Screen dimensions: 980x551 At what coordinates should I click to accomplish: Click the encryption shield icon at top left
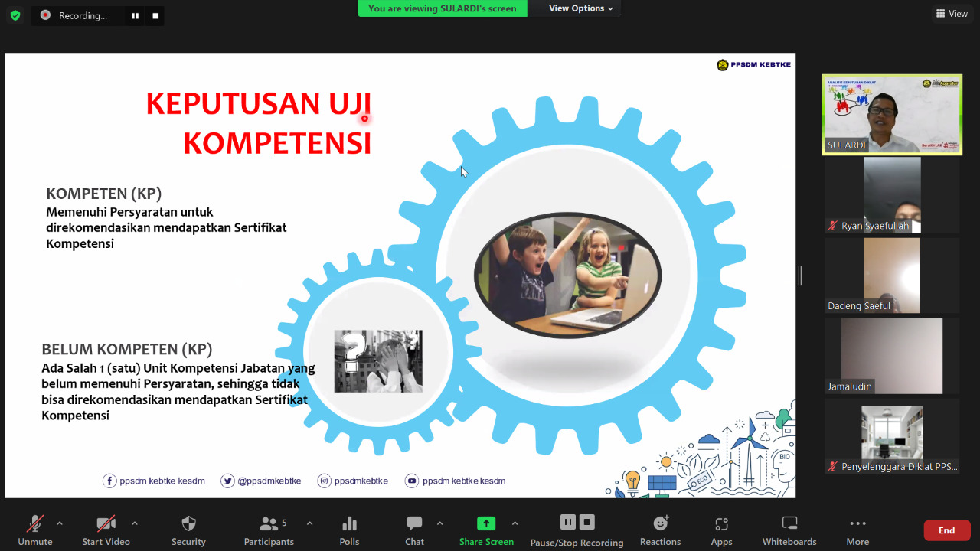coord(15,15)
